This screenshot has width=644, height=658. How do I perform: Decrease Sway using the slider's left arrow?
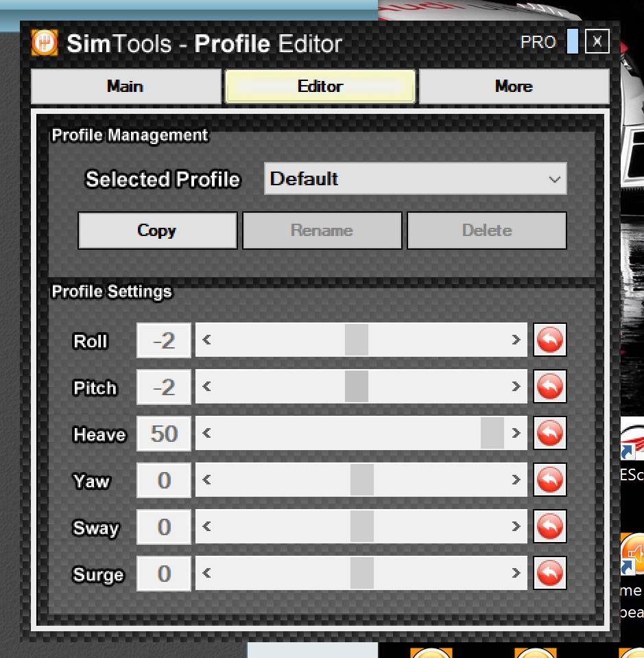point(206,527)
